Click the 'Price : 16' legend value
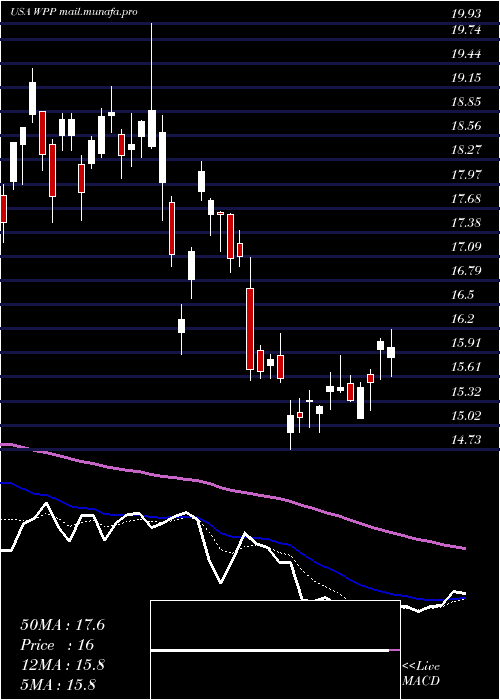500x700 pixels. (x=57, y=645)
